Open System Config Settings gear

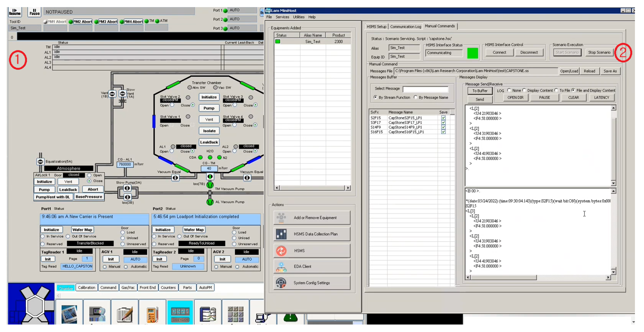281,283
